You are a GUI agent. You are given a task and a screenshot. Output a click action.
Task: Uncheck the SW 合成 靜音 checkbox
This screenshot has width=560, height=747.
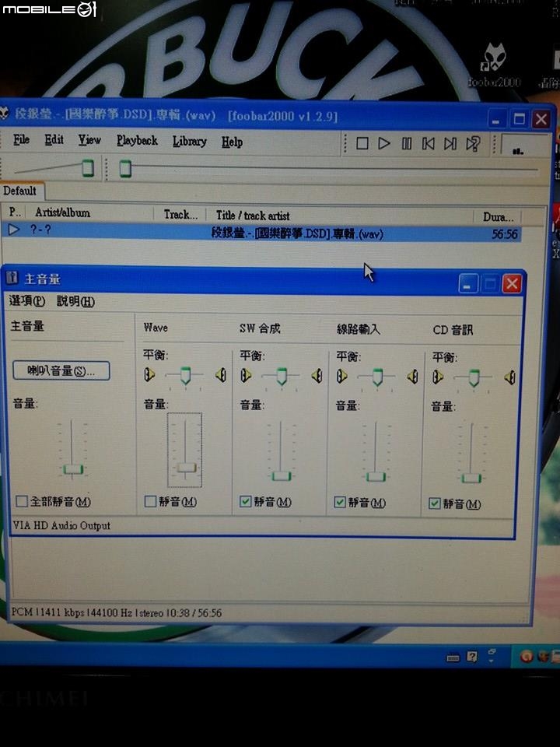click(x=245, y=502)
